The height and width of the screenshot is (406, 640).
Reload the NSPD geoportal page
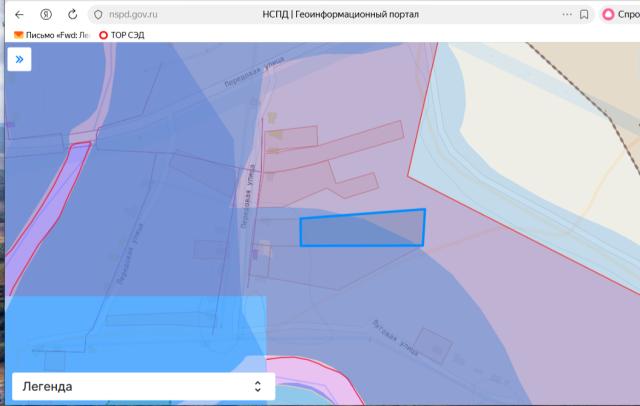[72, 15]
